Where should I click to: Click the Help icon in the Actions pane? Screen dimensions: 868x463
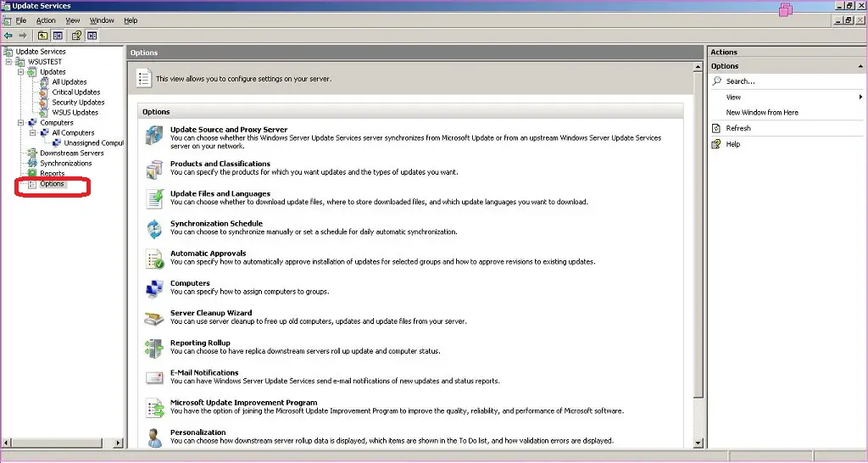point(715,144)
